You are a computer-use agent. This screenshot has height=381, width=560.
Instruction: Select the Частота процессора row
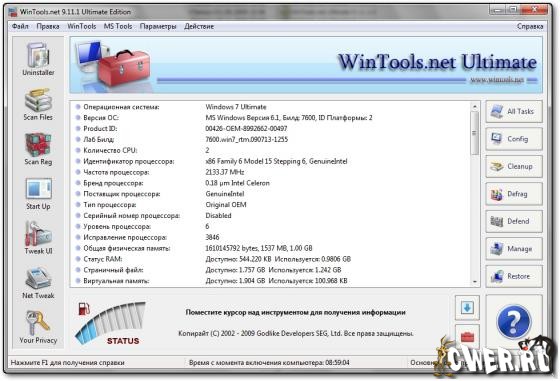click(x=271, y=172)
